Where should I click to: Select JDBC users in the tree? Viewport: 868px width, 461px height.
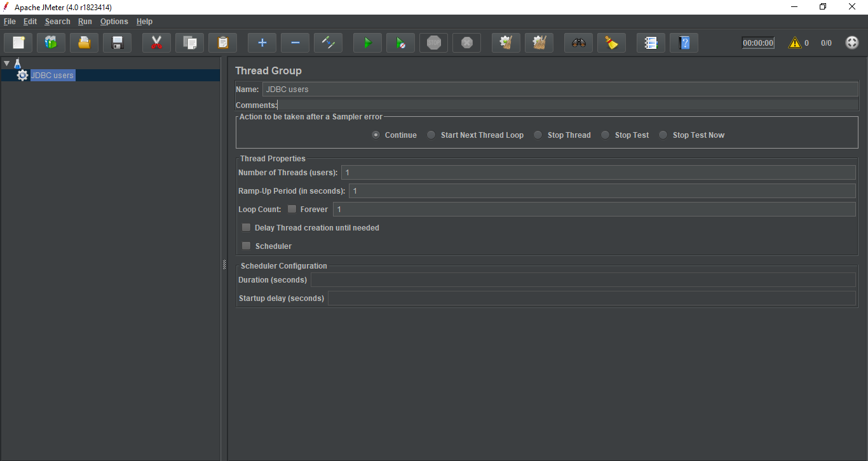52,75
